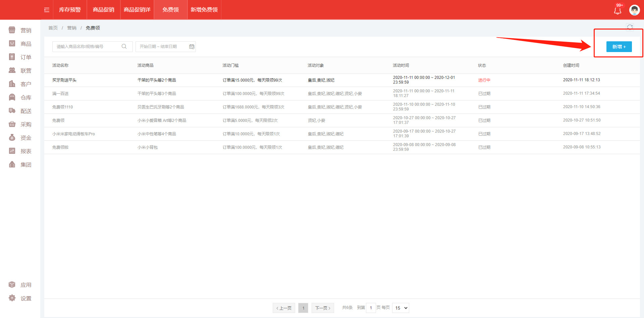Click the refresh icon near breadcrumb

click(x=630, y=27)
